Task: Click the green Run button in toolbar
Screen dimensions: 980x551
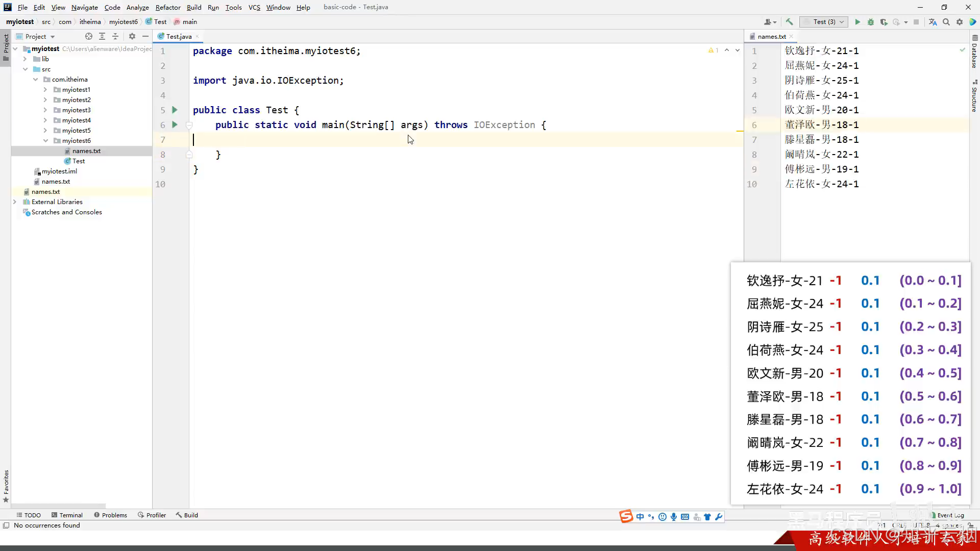Action: pos(857,22)
